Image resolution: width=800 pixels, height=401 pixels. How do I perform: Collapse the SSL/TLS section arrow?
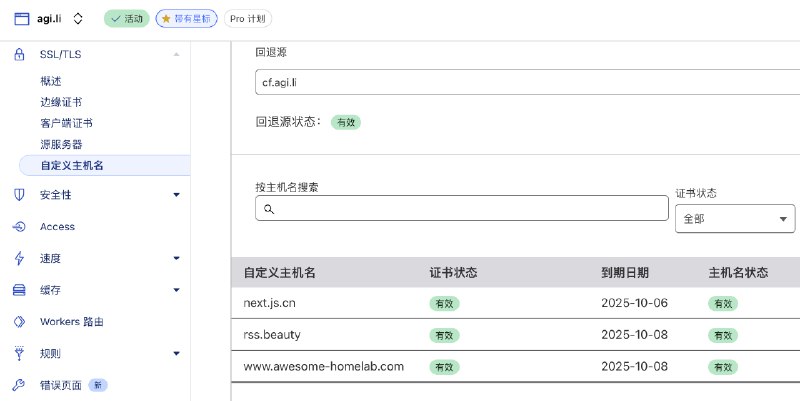[x=176, y=54]
